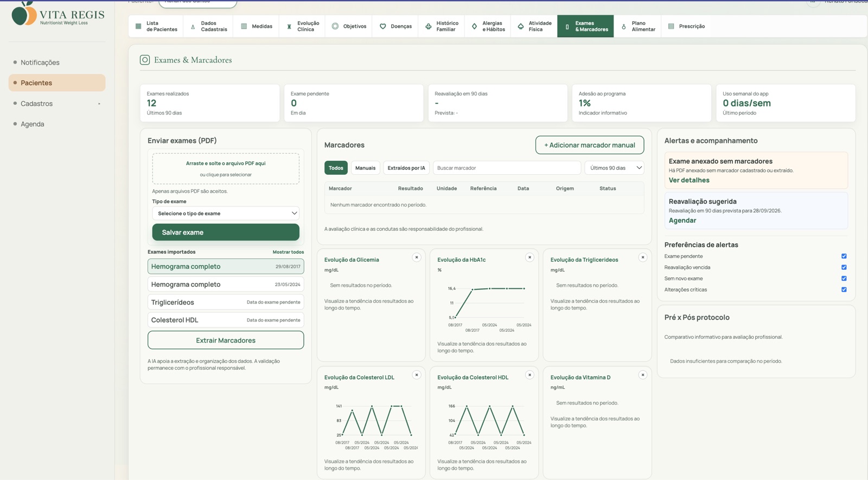Select the Triglicerídeos imported exam
868x480 pixels.
[226, 302]
